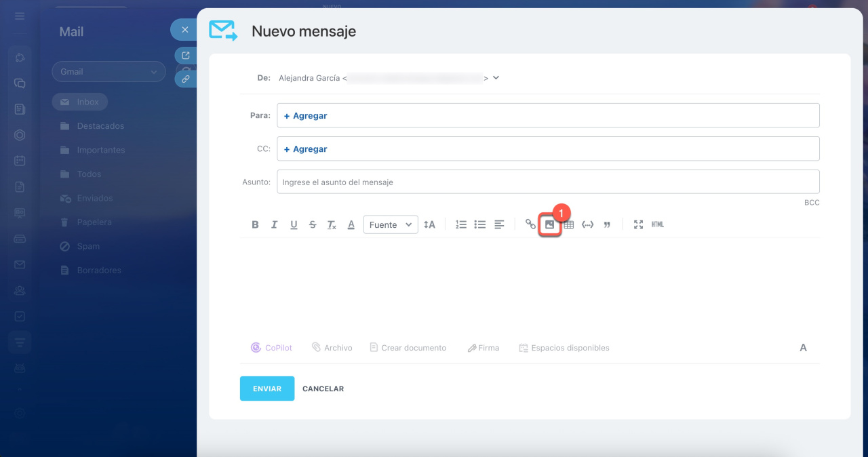Click the insert link icon
Image resolution: width=868 pixels, height=457 pixels.
click(x=530, y=224)
